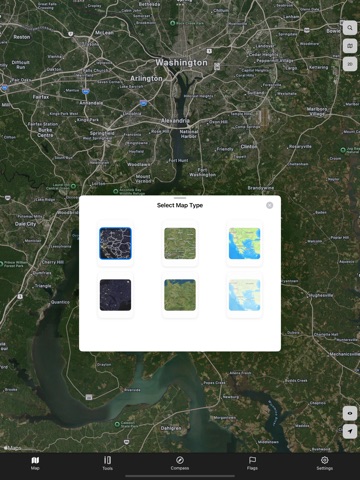Tap the Quantico label
This screenshot has height=480, width=360.
[60, 302]
